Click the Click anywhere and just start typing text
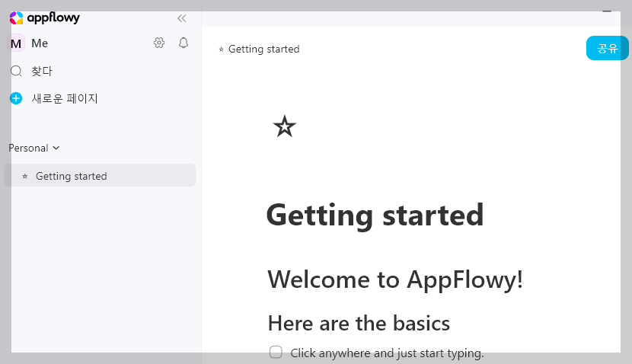Image resolution: width=632 pixels, height=364 pixels. coord(387,353)
